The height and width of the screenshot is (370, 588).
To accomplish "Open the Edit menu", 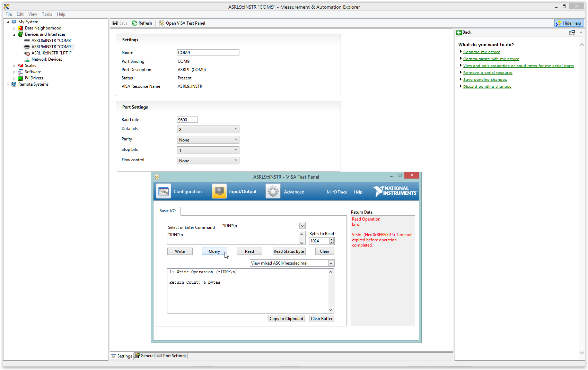I will tap(20, 14).
